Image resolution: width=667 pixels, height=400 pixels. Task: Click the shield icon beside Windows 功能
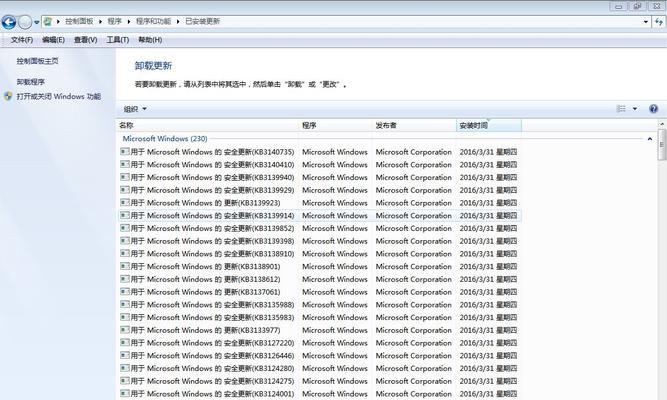tap(8, 96)
